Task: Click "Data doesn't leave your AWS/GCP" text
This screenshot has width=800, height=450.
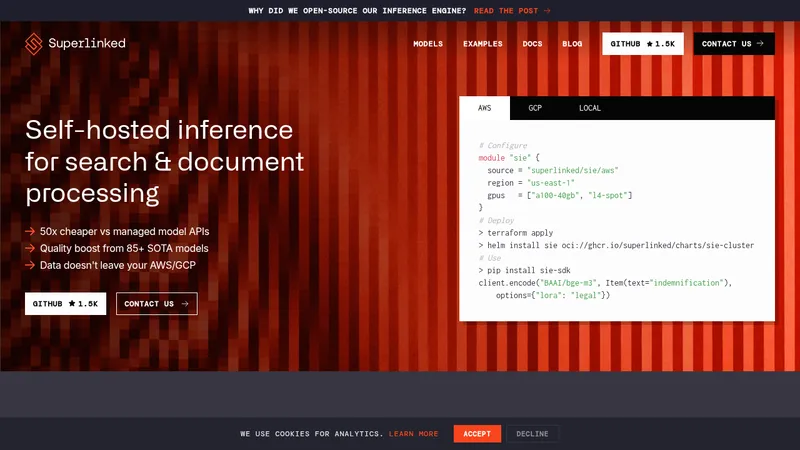Action: (x=117, y=265)
